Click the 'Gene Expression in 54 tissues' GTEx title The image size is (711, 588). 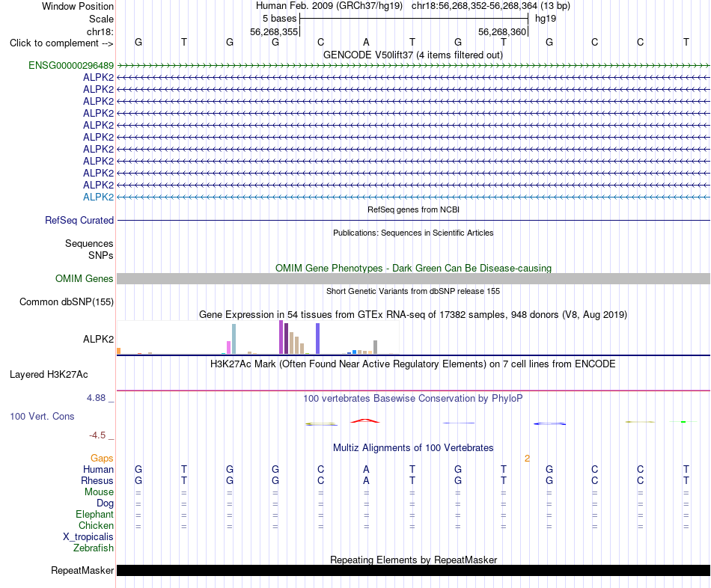(x=413, y=315)
